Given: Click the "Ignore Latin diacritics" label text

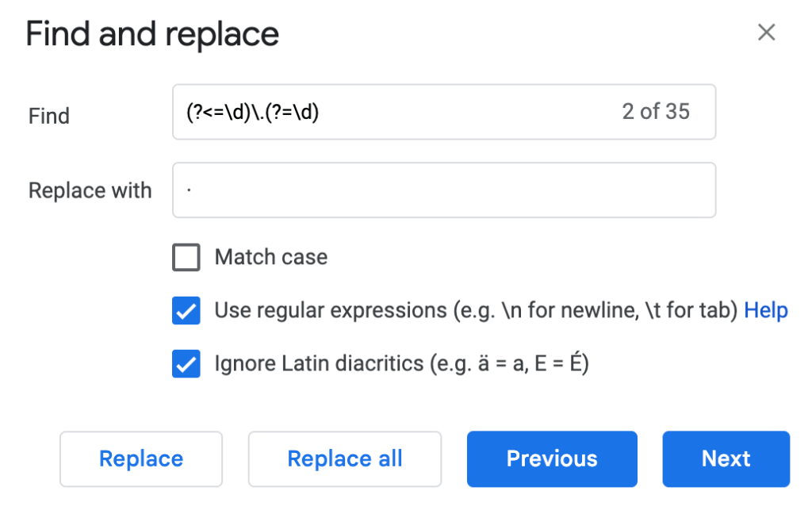Looking at the screenshot, I should (x=320, y=364).
